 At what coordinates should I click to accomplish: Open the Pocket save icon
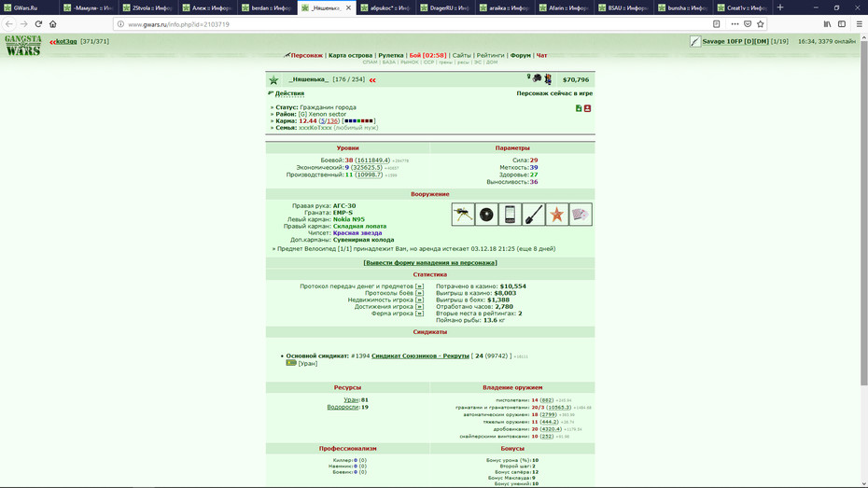(748, 23)
